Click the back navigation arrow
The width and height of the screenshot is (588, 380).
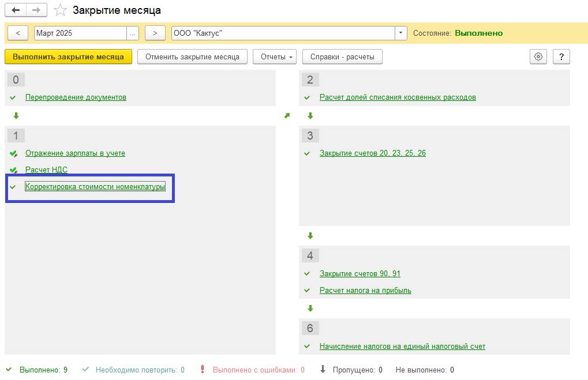pyautogui.click(x=16, y=10)
